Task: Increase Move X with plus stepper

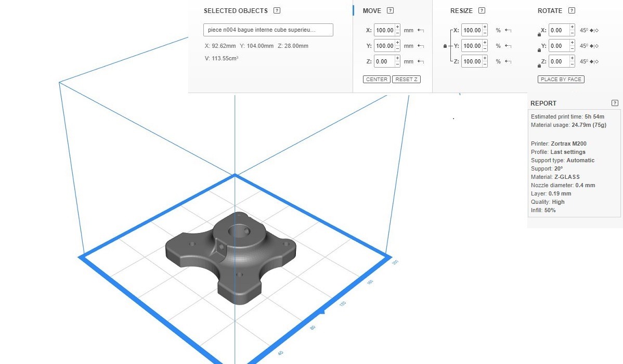Action: pos(397,27)
